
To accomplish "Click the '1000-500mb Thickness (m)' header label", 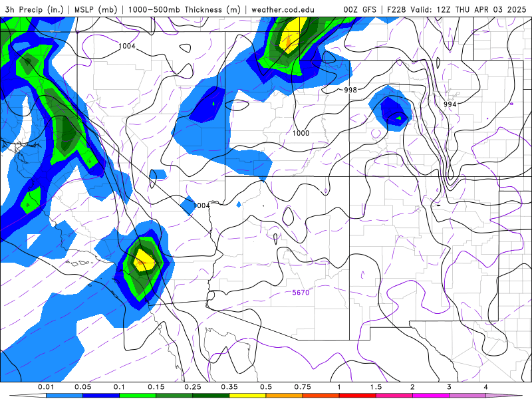I will pyautogui.click(x=184, y=9).
